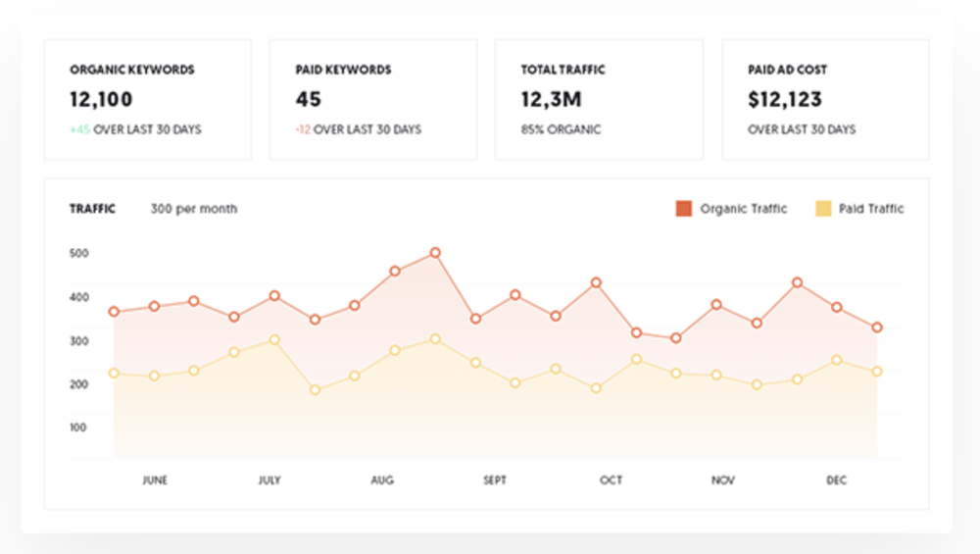980x554 pixels.
Task: Click the highest organic traffic point at 500
Action: 435,253
